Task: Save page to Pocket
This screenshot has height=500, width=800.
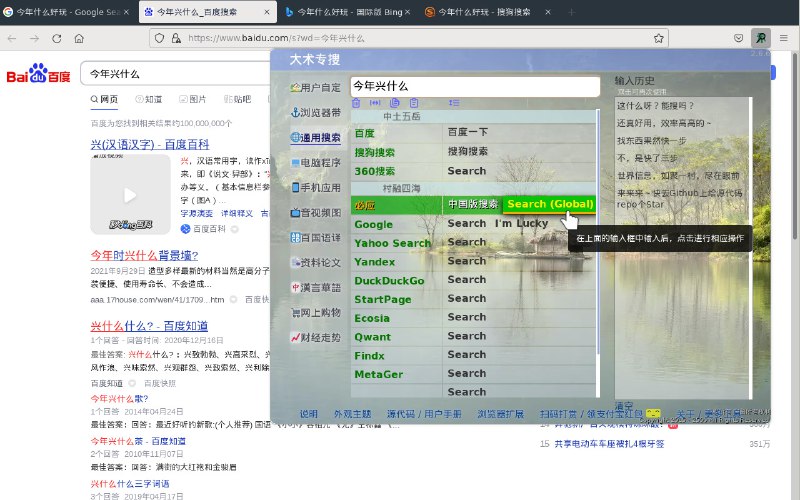Action: 738,38
